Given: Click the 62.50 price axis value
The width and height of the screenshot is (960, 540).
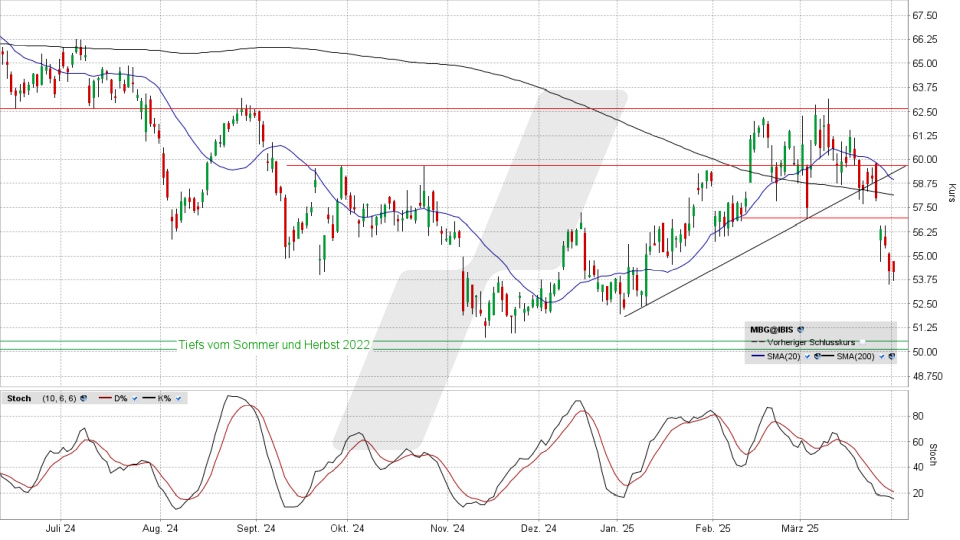Looking at the screenshot, I should pos(924,111).
